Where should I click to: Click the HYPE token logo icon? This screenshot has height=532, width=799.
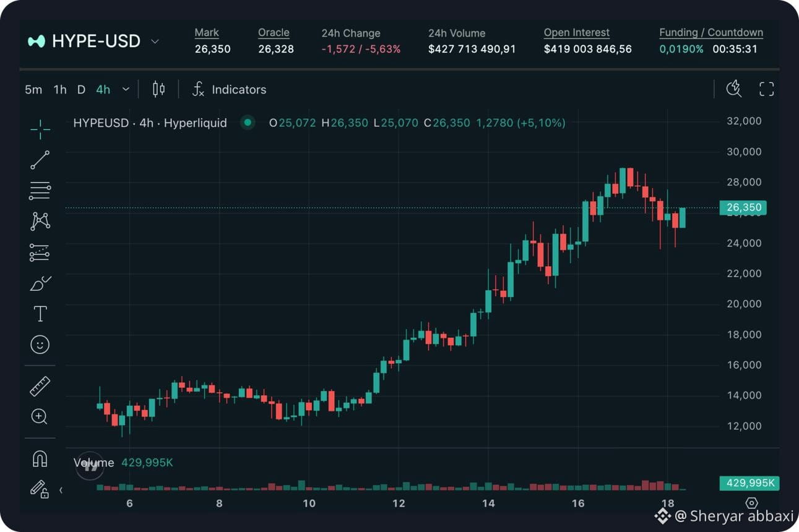pyautogui.click(x=37, y=41)
